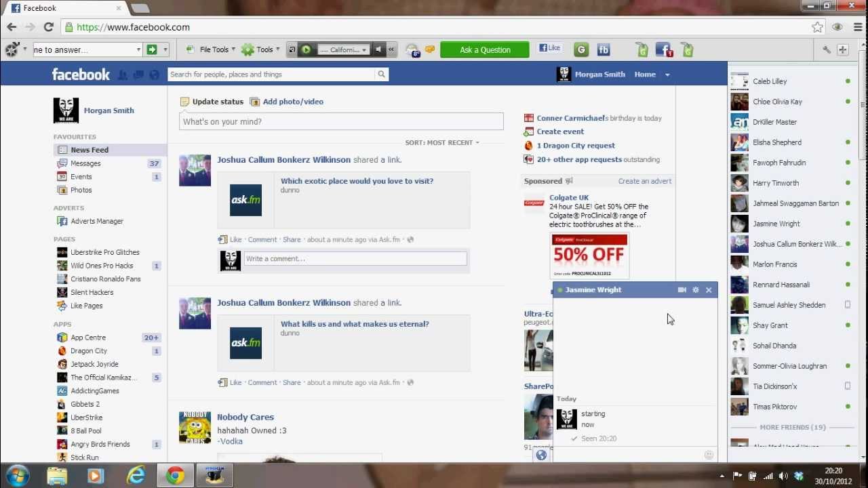Screen dimensions: 868x488
Task: Expand More Friends (19) in chat sidebar
Action: point(793,428)
